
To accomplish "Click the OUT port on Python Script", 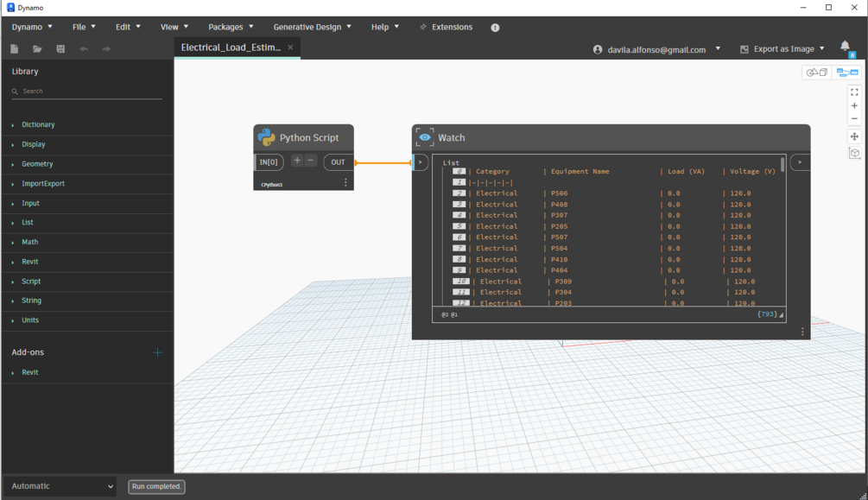I will 338,162.
